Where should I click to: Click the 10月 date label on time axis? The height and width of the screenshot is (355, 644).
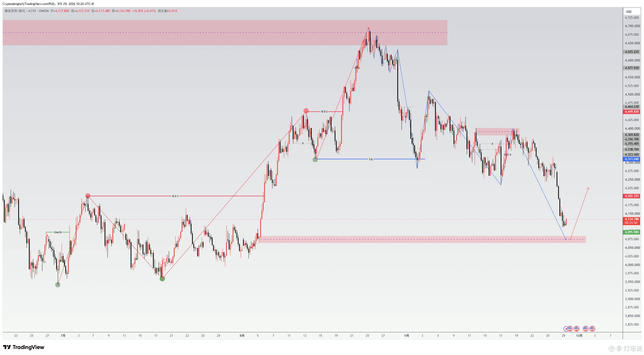(x=579, y=336)
